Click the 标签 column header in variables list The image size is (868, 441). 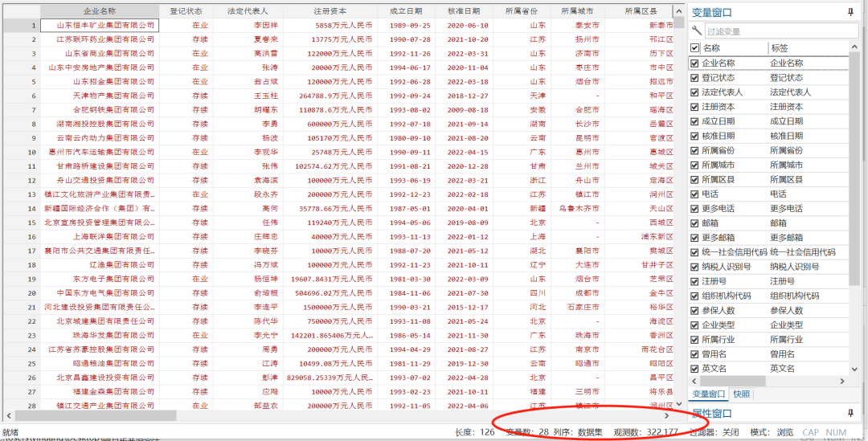[x=808, y=49]
